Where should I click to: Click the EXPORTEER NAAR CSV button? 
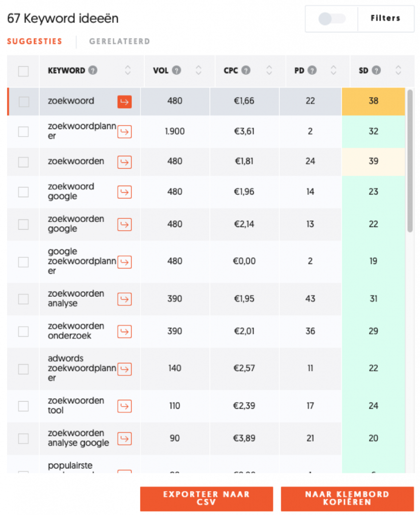pyautogui.click(x=206, y=498)
